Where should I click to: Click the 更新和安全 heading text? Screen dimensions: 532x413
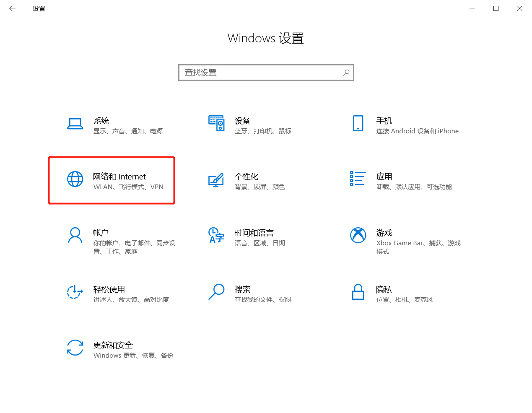point(113,345)
